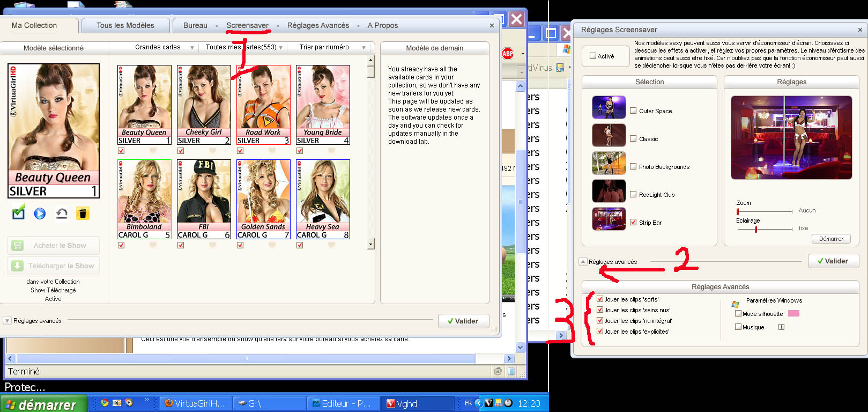This screenshot has height=412, width=868.
Task: Open the Outer Space scene thumbnail
Action: (609, 107)
